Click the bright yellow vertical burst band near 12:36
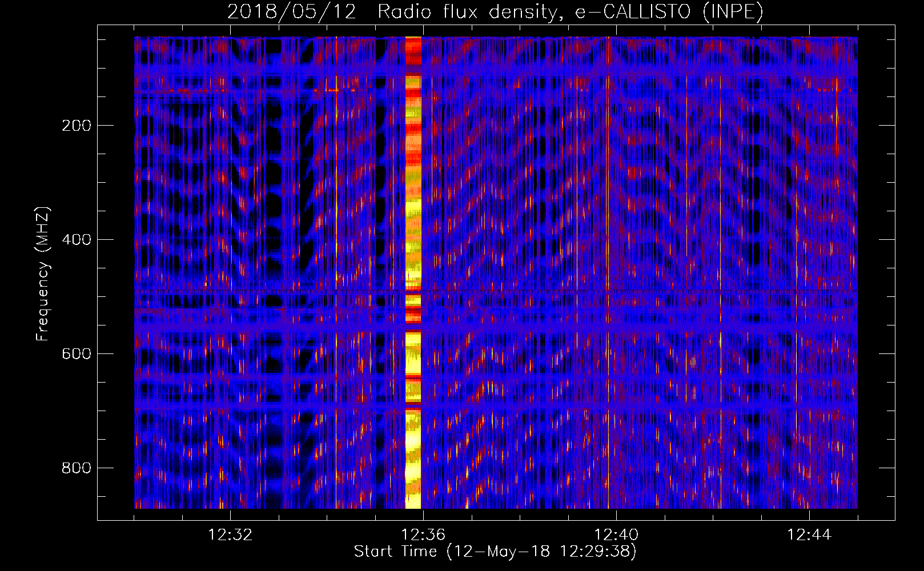The image size is (924, 571). [413, 273]
